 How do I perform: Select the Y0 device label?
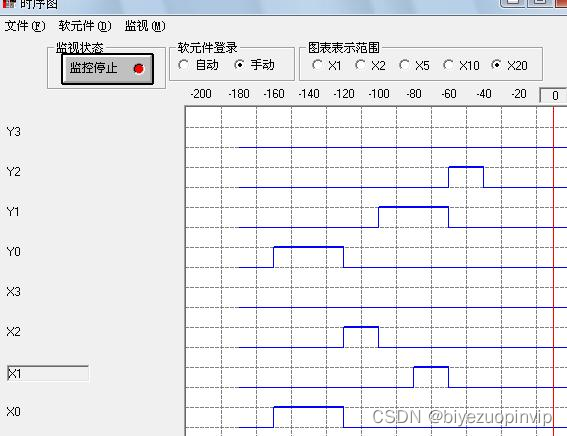point(13,252)
